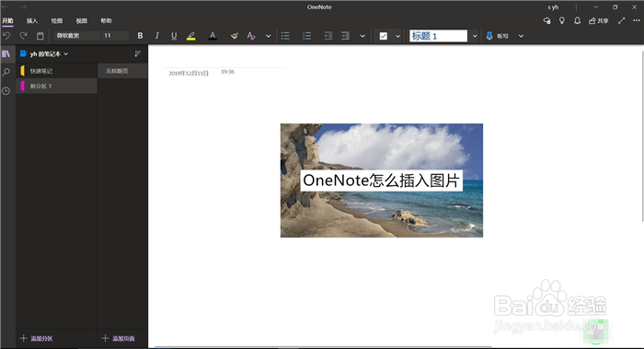Insert a numbered list
Screen dimensions: 644x349
[x=306, y=36]
